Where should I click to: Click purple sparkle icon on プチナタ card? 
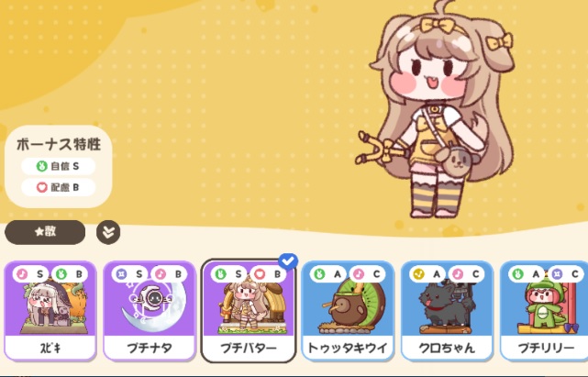[x=121, y=274]
